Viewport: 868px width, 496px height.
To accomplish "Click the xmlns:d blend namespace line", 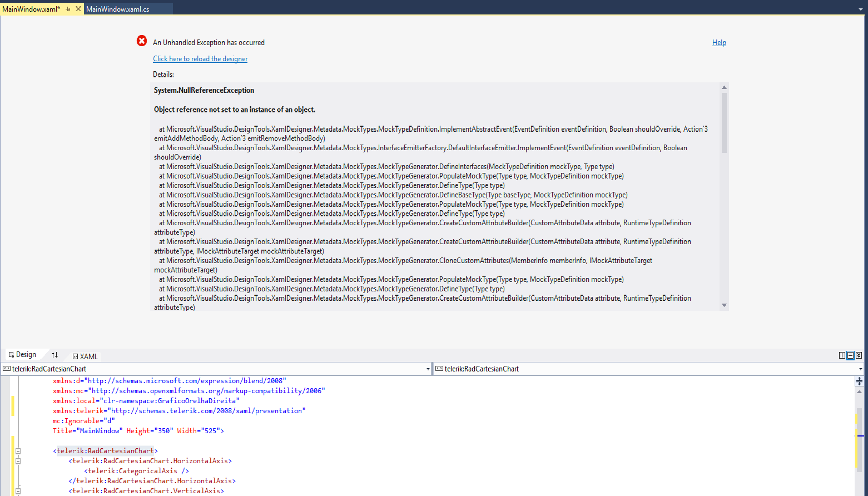I will pyautogui.click(x=170, y=381).
